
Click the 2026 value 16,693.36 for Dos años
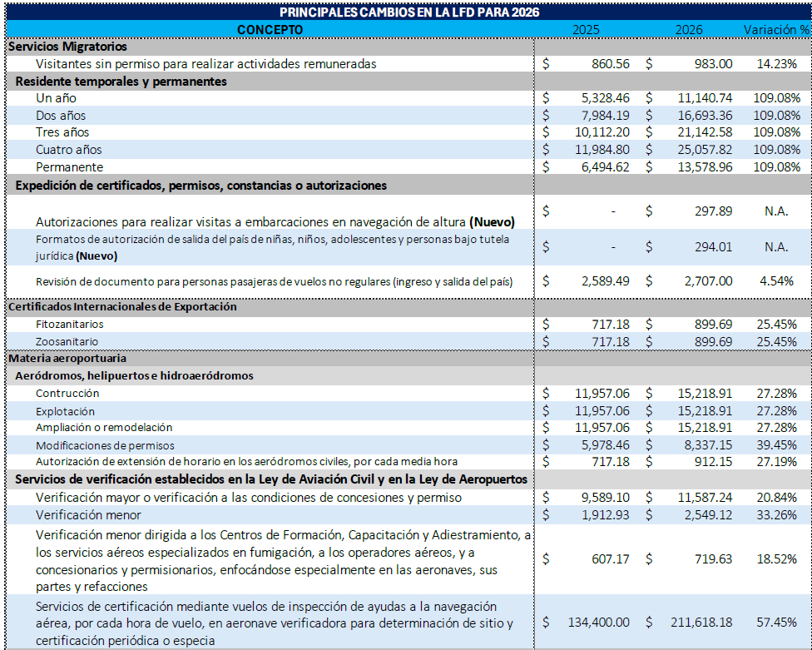(704, 116)
